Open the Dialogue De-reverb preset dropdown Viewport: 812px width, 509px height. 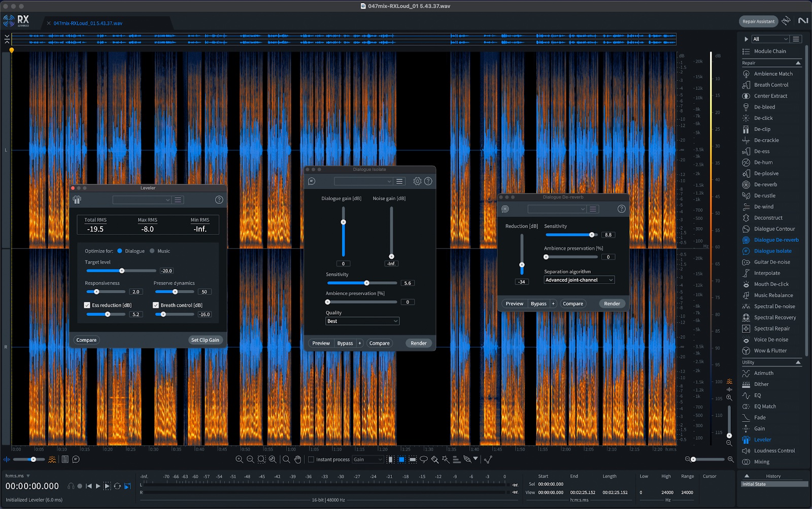tap(557, 209)
